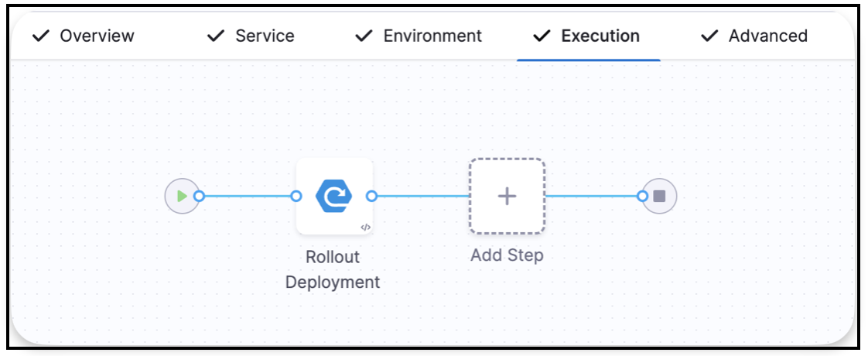Click the gray stop end node
This screenshot has width=868, height=356.
(659, 197)
